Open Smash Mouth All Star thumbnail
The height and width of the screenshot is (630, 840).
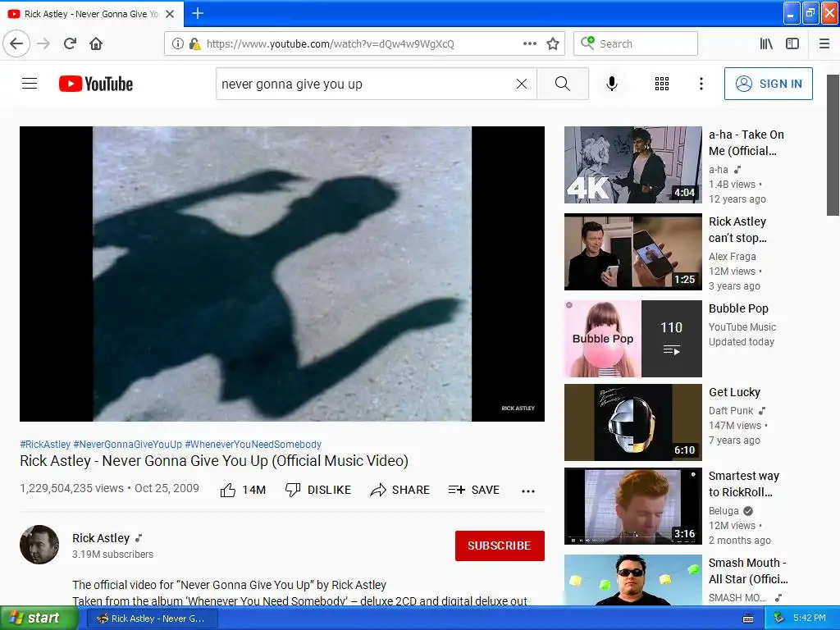point(632,580)
